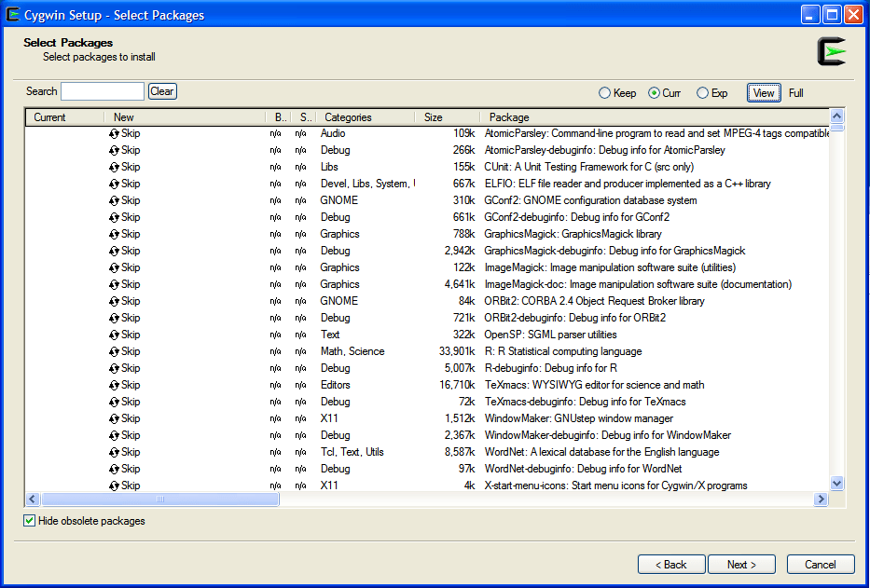This screenshot has height=588, width=870.
Task: Click the B.. binary column header
Action: [x=279, y=117]
